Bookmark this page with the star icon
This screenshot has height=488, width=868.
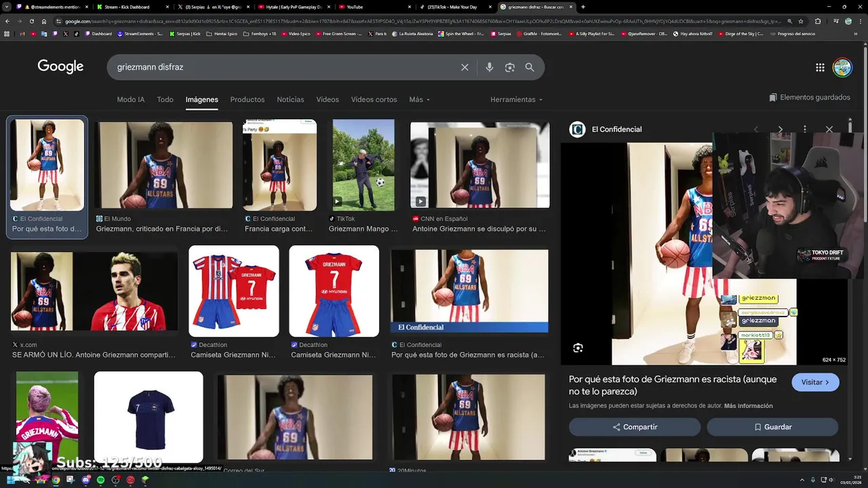tap(801, 21)
